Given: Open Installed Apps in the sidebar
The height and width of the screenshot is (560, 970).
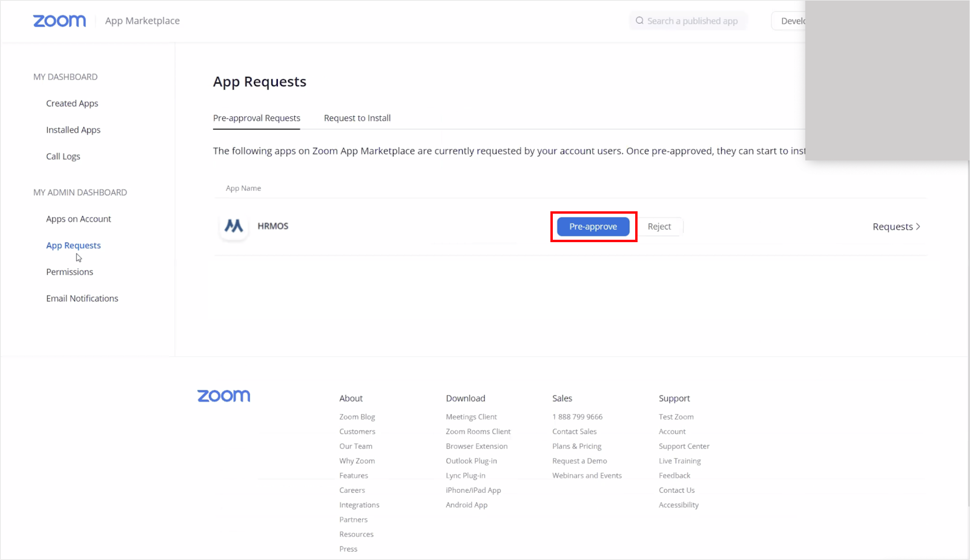Looking at the screenshot, I should 73,130.
